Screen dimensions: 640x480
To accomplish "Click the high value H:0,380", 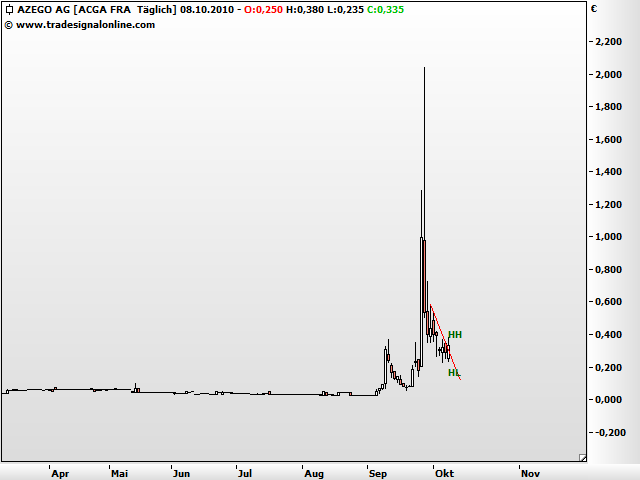I will tap(305, 9).
